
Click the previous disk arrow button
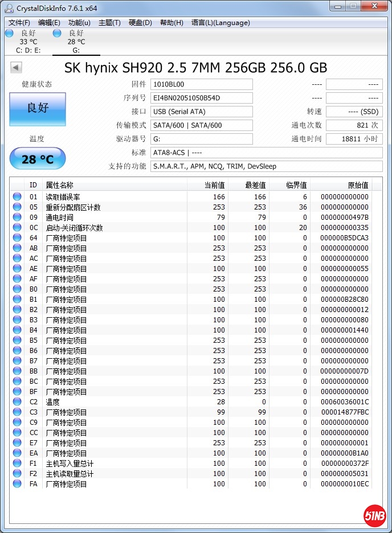pos(16,68)
